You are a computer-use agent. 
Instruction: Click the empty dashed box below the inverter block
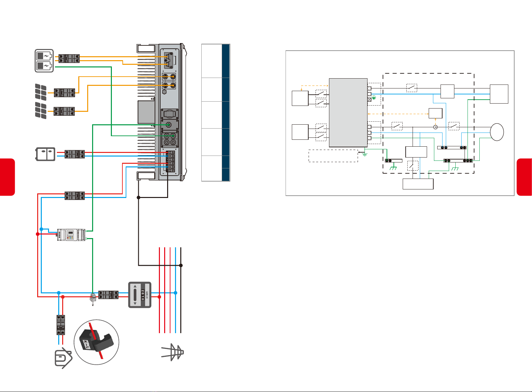pyautogui.click(x=333, y=156)
